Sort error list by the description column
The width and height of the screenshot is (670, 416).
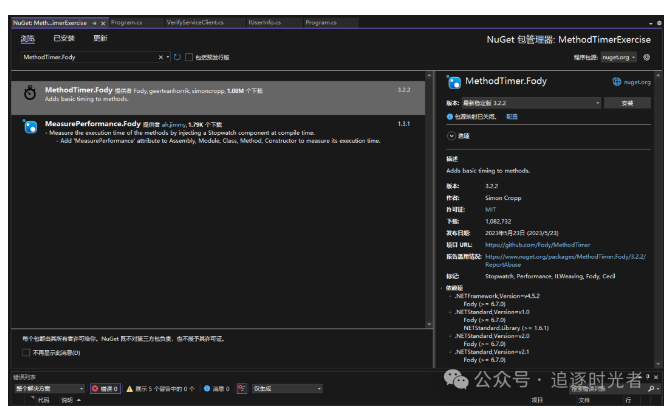click(x=67, y=400)
